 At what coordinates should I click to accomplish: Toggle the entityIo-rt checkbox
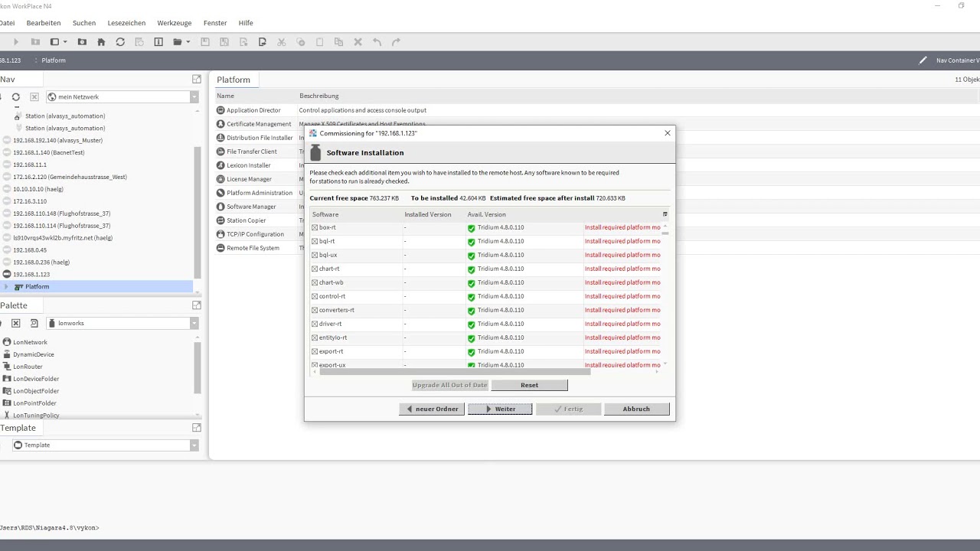pyautogui.click(x=315, y=337)
